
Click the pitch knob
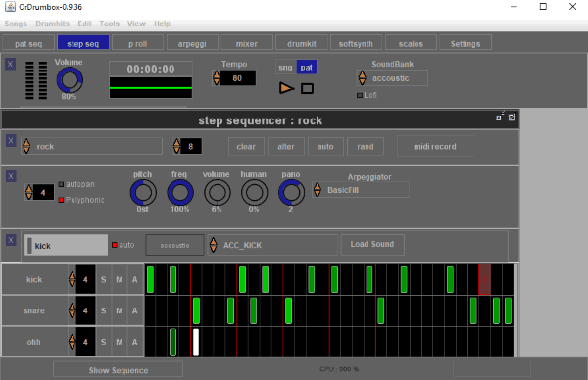click(143, 193)
